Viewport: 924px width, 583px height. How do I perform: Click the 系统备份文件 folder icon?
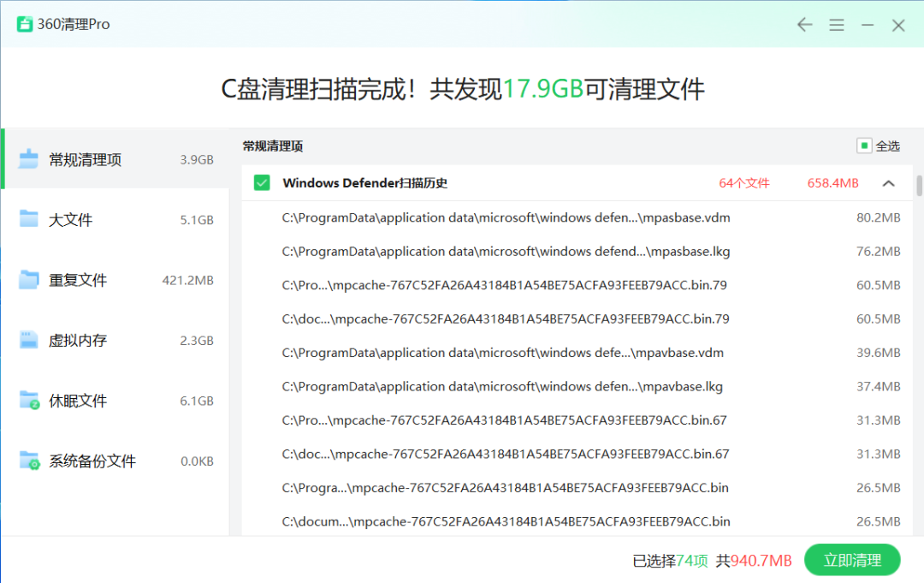(x=29, y=461)
